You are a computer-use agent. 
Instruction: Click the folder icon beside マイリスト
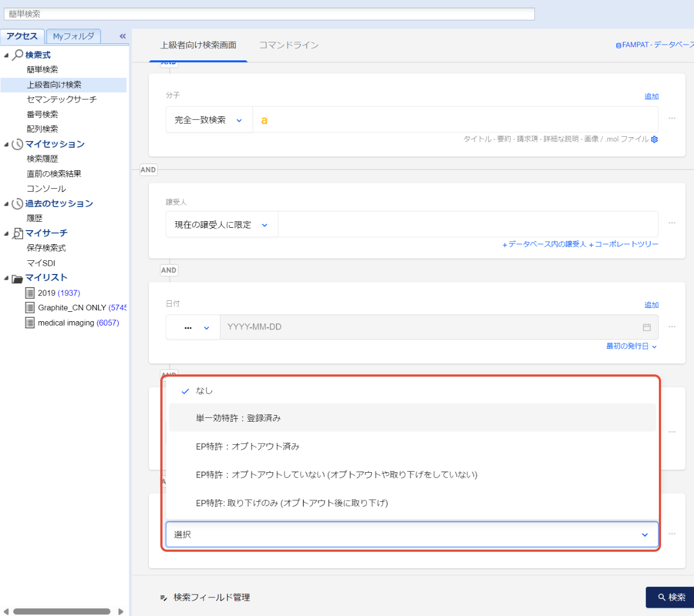(x=18, y=278)
